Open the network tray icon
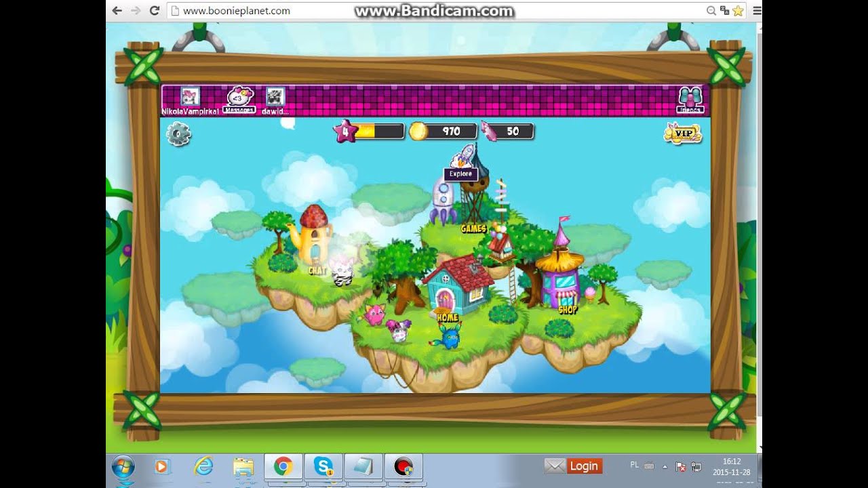This screenshot has height=488, width=868. point(696,466)
